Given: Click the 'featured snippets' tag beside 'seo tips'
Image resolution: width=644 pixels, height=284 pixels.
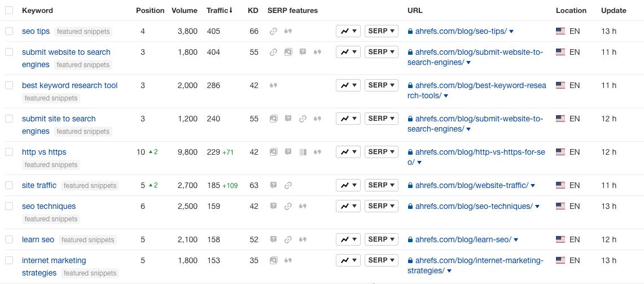Looking at the screenshot, I should pos(84,32).
